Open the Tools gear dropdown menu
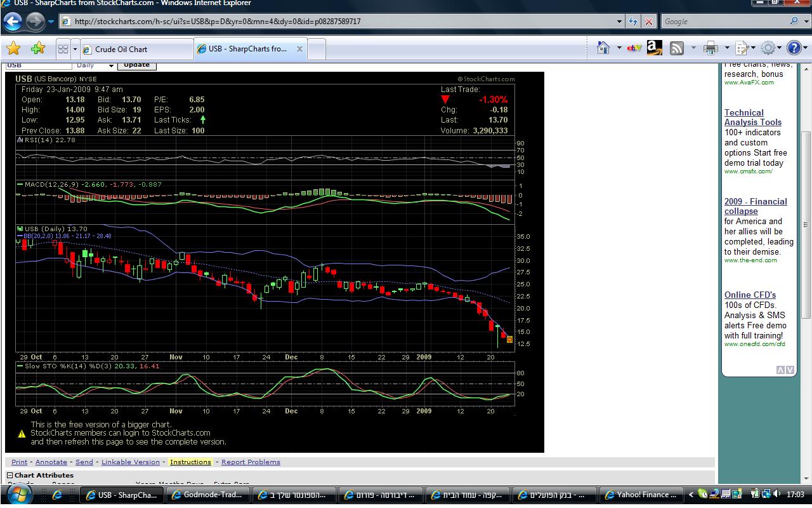The width and height of the screenshot is (812, 508). click(x=769, y=48)
